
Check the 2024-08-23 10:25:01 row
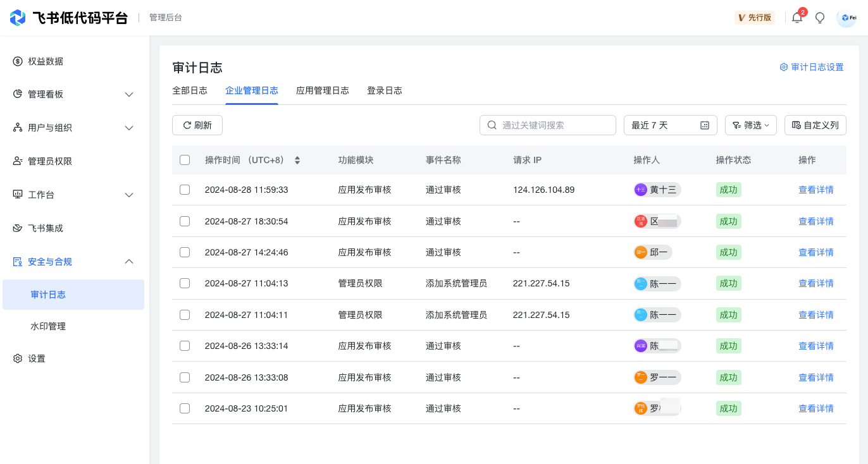(185, 408)
